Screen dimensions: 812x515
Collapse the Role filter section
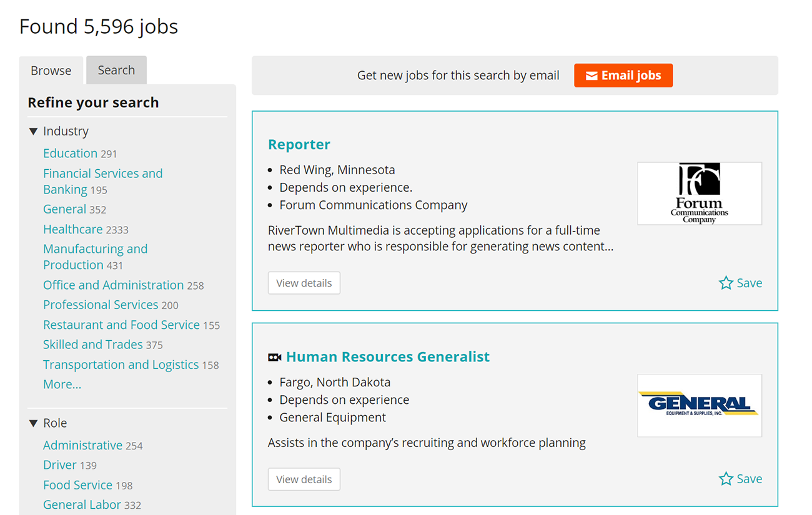34,423
